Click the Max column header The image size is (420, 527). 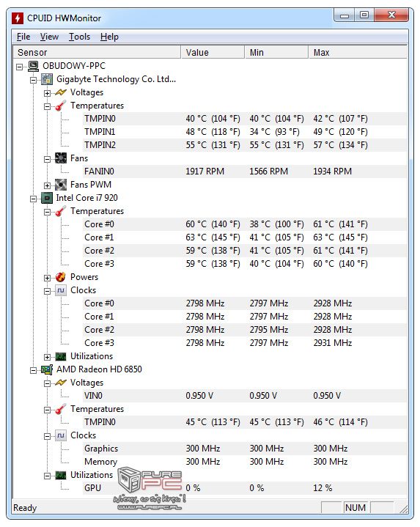pos(358,53)
